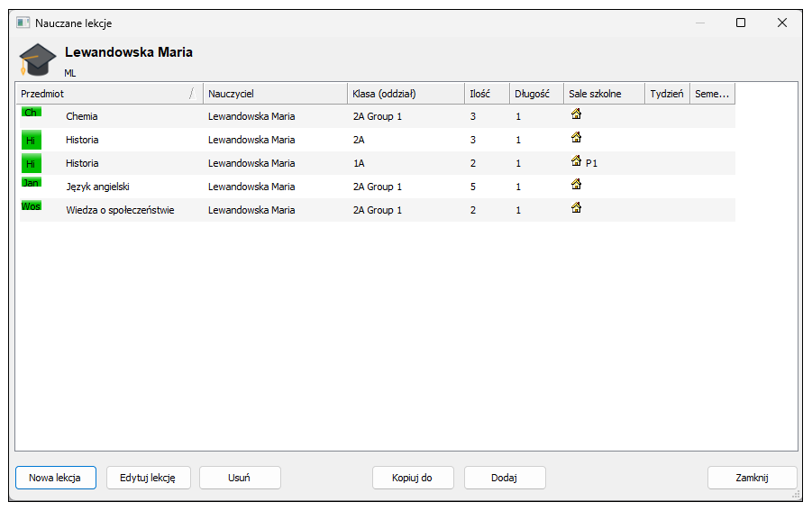
Task: Click the Kopiuj do button
Action: (x=413, y=478)
